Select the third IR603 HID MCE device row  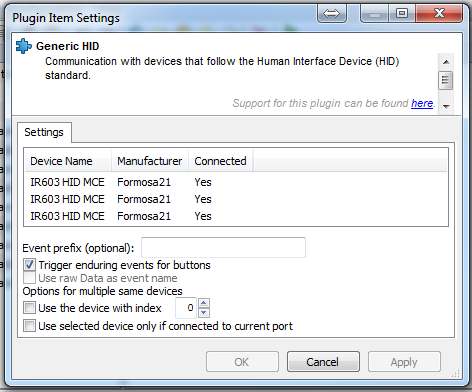[236, 216]
